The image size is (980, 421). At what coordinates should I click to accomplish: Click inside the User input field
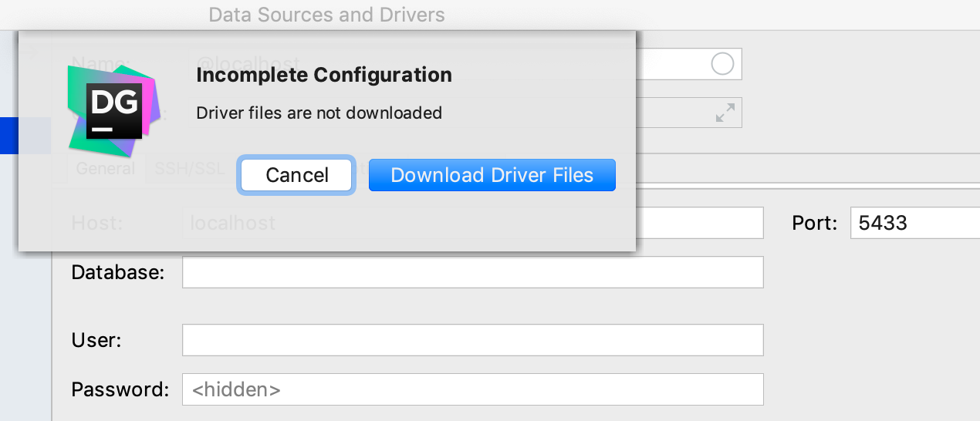tap(472, 340)
